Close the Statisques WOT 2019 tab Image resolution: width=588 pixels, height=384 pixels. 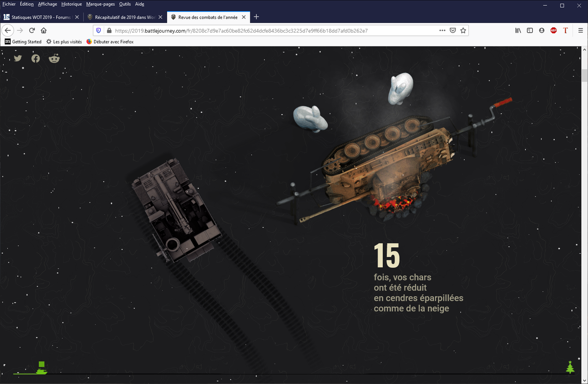pyautogui.click(x=77, y=17)
